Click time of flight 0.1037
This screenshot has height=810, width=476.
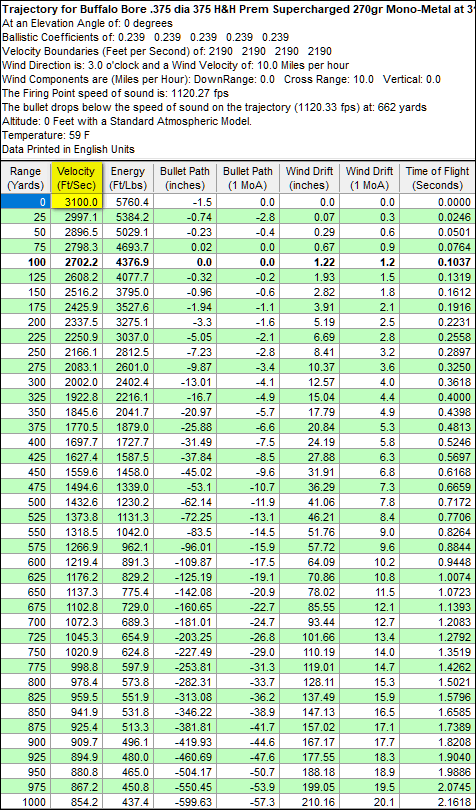[437, 262]
